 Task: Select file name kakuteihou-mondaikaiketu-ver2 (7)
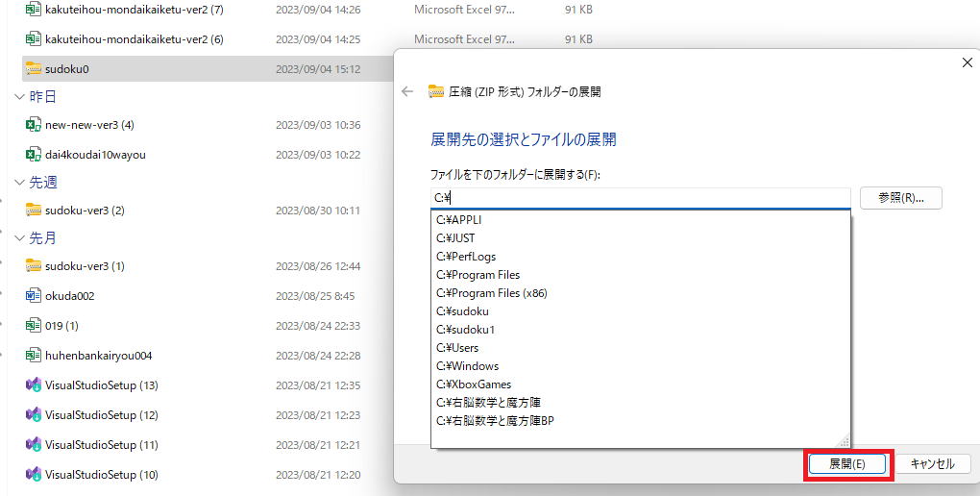pos(135,10)
